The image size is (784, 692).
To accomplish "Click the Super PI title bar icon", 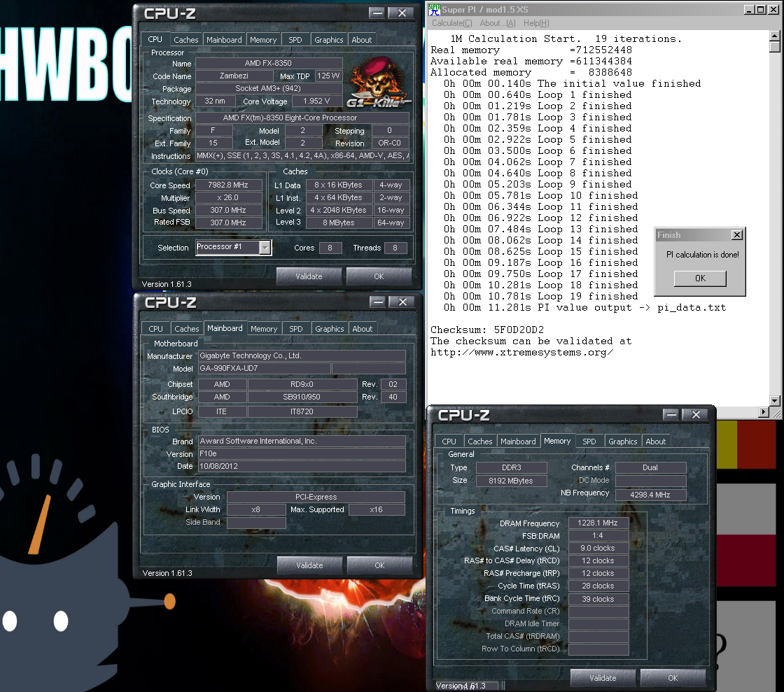I will coord(434,9).
